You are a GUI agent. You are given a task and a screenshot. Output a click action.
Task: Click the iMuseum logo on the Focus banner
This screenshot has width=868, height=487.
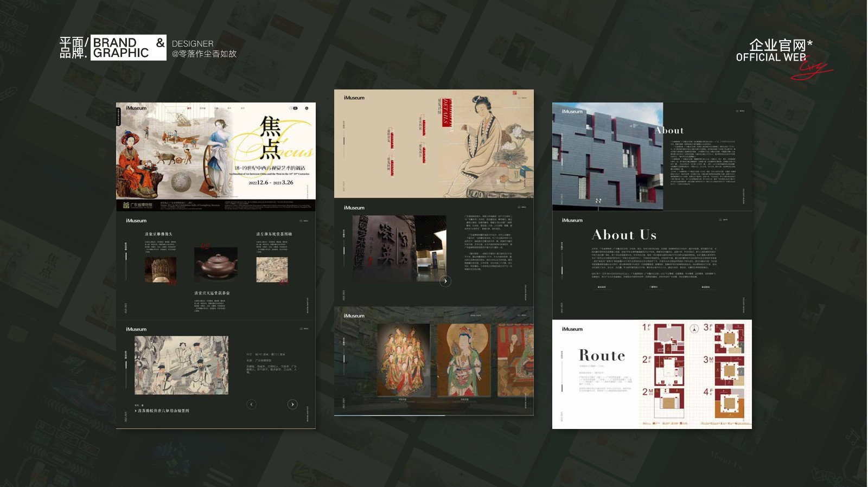pos(136,108)
